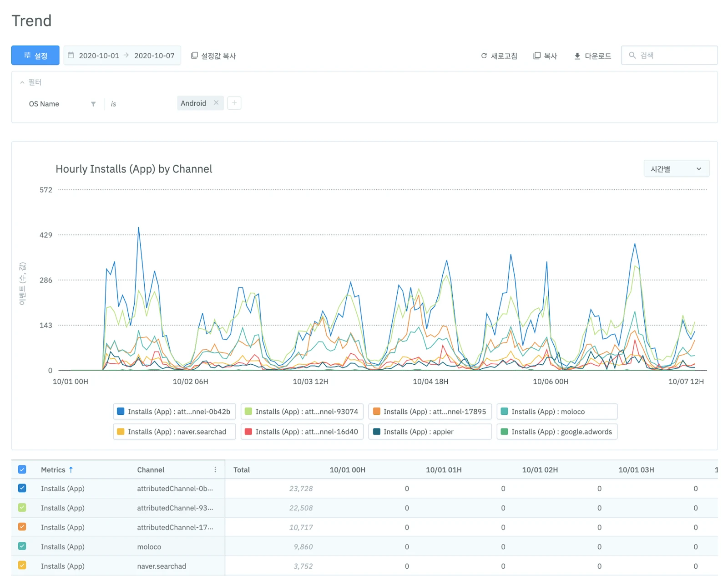Click the 설정값 복사 copy icon
Screen dimensions: 728x576
click(194, 56)
